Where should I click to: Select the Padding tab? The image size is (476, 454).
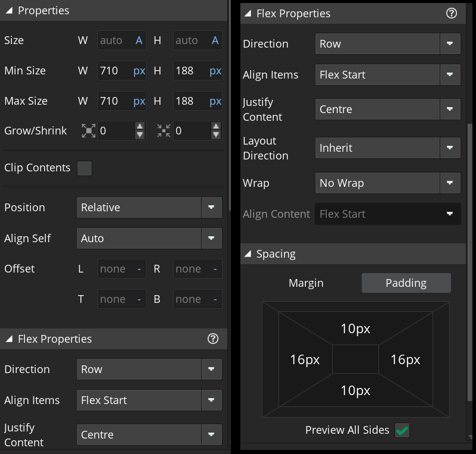click(406, 283)
